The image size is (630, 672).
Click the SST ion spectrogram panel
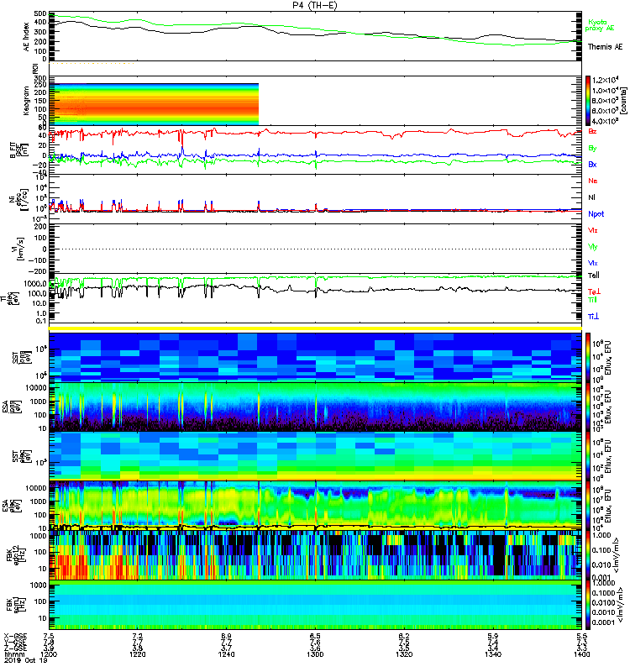pyautogui.click(x=316, y=357)
